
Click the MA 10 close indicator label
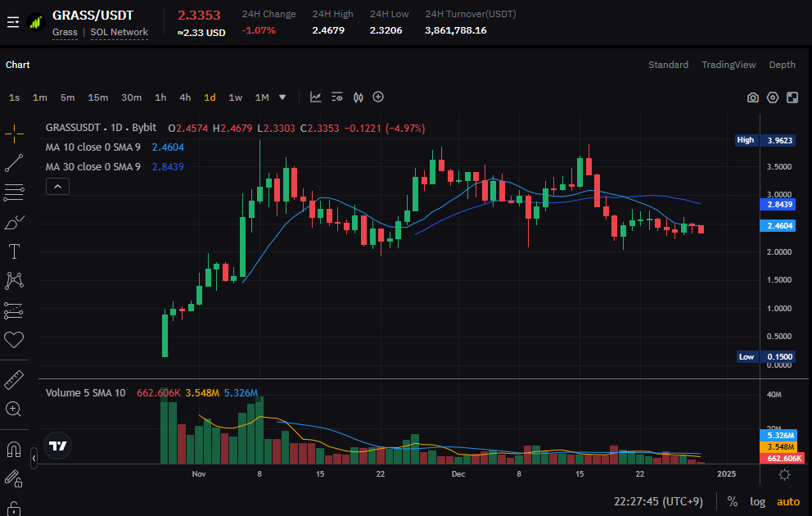(92, 147)
